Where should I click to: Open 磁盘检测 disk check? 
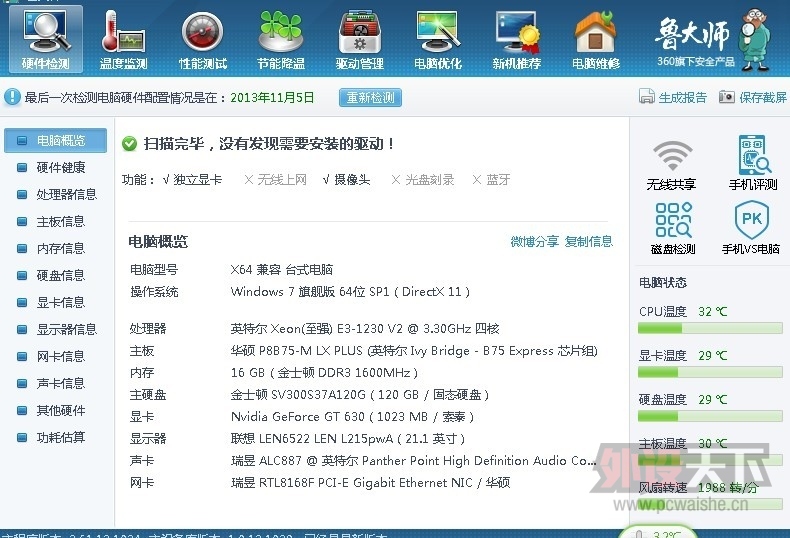click(x=673, y=228)
